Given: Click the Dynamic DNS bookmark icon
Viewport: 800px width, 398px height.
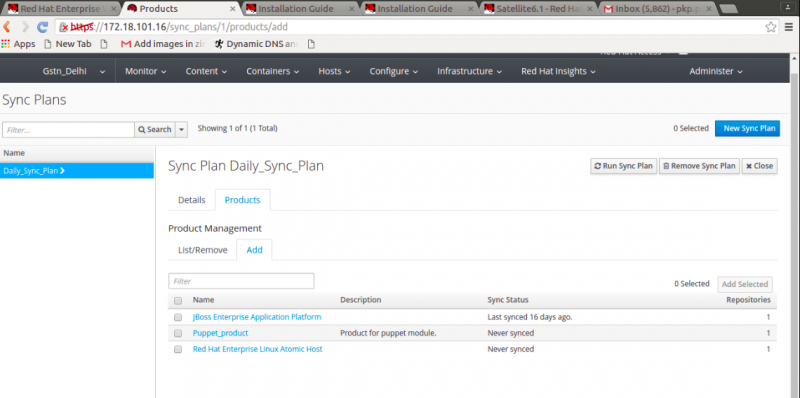Looking at the screenshot, I should pyautogui.click(x=219, y=44).
